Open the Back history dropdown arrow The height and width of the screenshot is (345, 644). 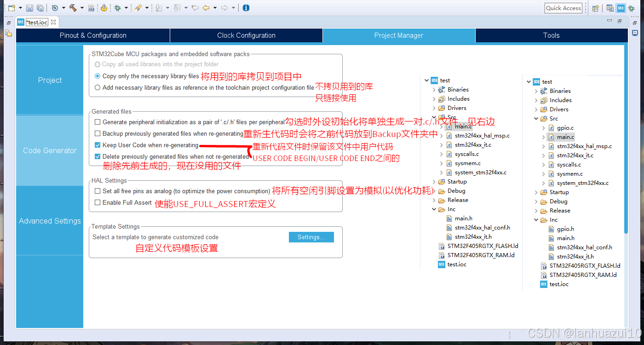coord(215,8)
